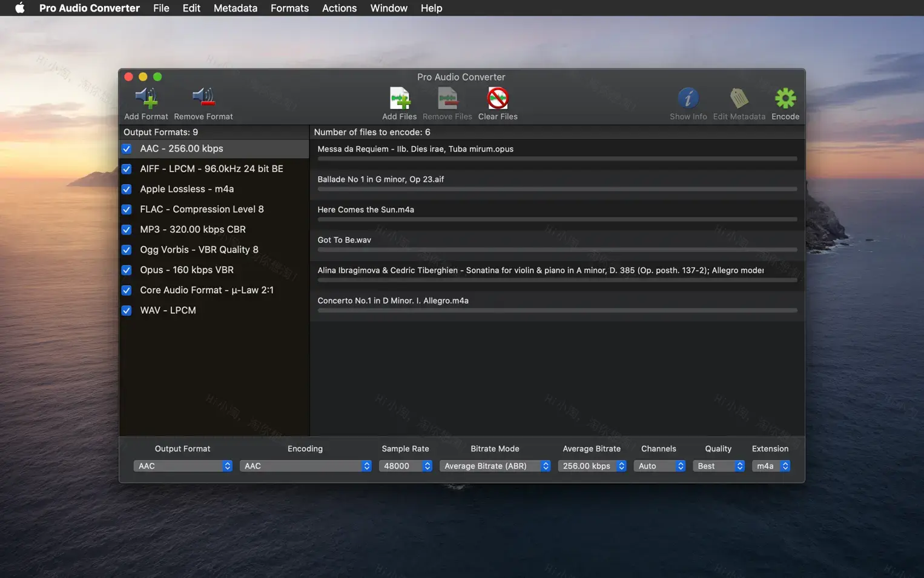The image size is (924, 578).
Task: Open the Channels dropdown
Action: click(659, 466)
